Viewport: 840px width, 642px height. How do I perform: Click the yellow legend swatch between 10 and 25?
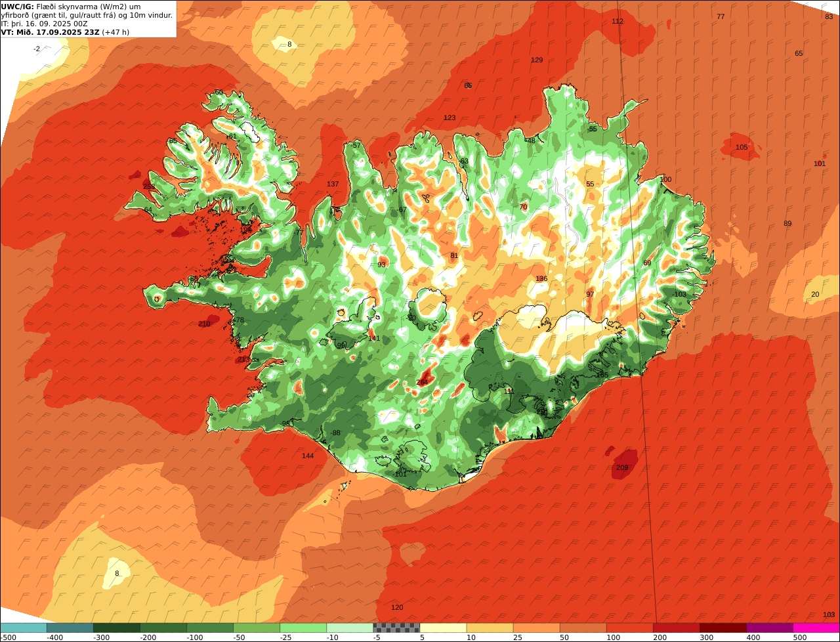point(490,628)
